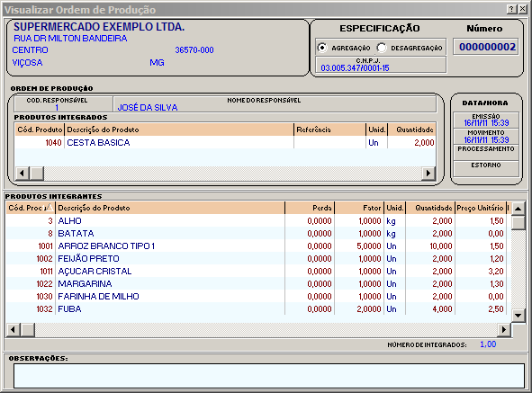Click product code 1040
The image size is (532, 393).
pos(53,143)
